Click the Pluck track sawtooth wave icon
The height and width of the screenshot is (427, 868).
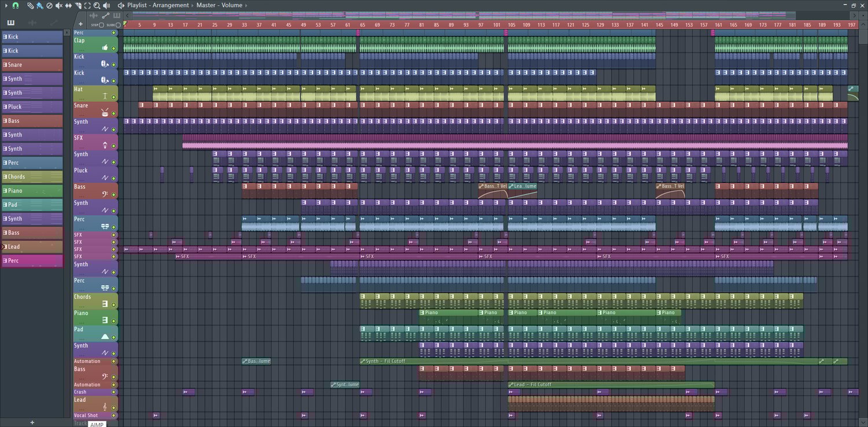[x=105, y=178]
